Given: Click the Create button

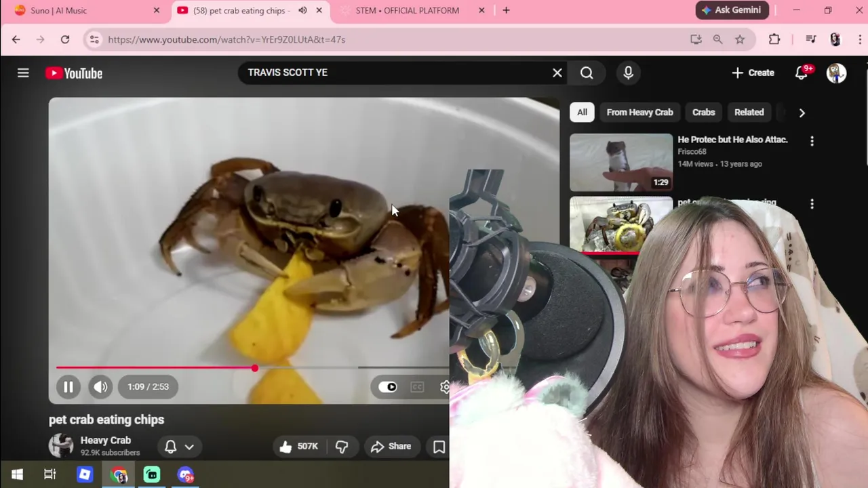Looking at the screenshot, I should click(753, 73).
